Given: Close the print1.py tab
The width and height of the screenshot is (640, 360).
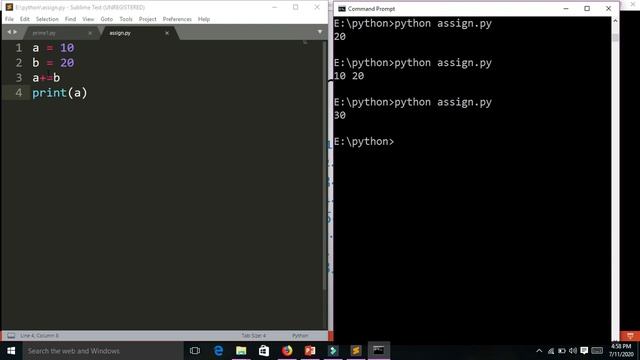Looking at the screenshot, I should tap(90, 33).
